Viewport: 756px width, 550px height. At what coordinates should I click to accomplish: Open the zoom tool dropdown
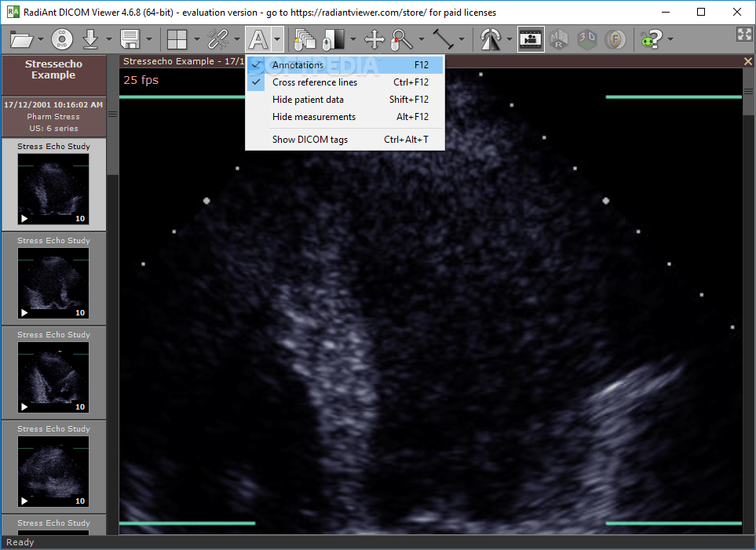pyautogui.click(x=421, y=39)
